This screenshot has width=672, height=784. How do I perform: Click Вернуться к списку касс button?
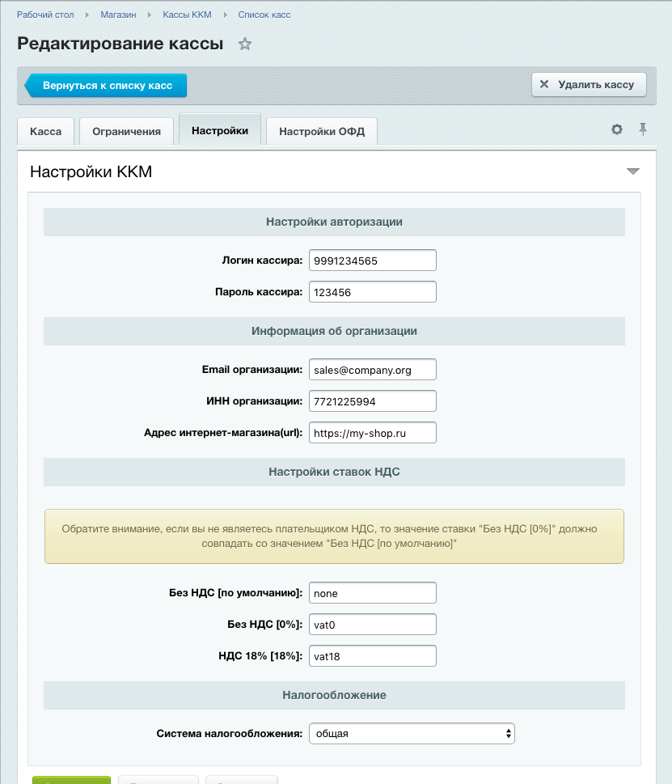107,85
